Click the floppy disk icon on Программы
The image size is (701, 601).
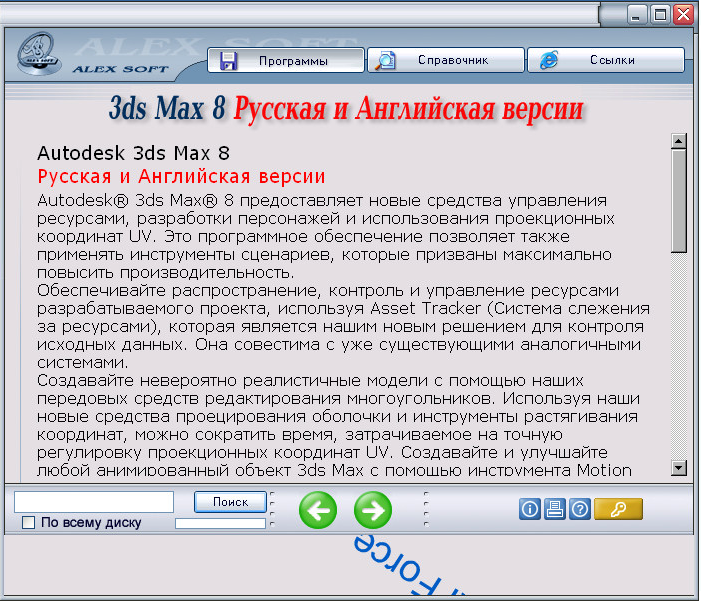pyautogui.click(x=228, y=61)
